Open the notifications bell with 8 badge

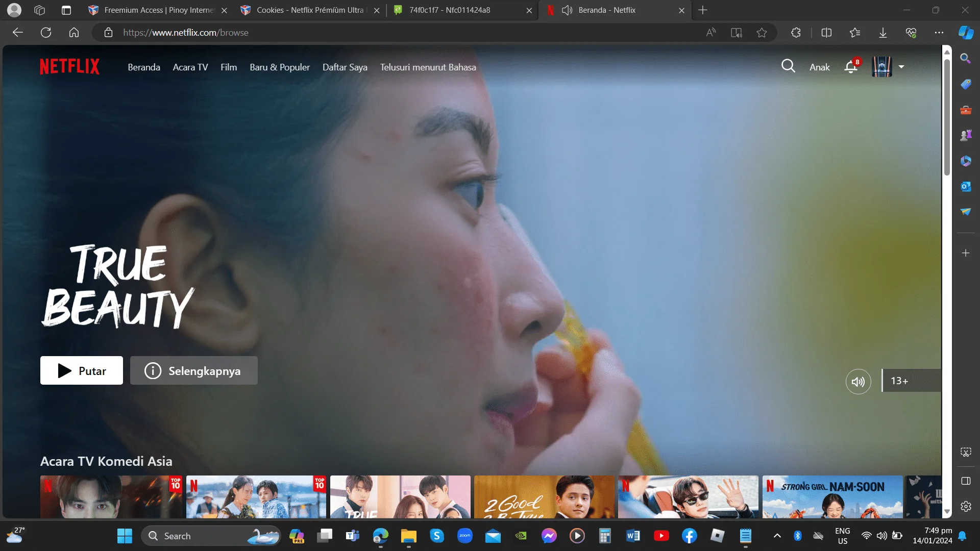(x=851, y=66)
